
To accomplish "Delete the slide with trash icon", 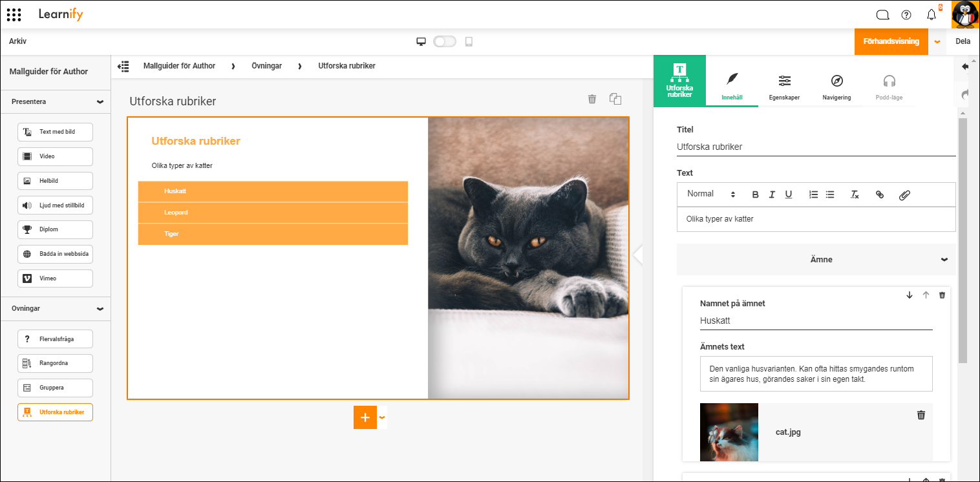I will (591, 99).
